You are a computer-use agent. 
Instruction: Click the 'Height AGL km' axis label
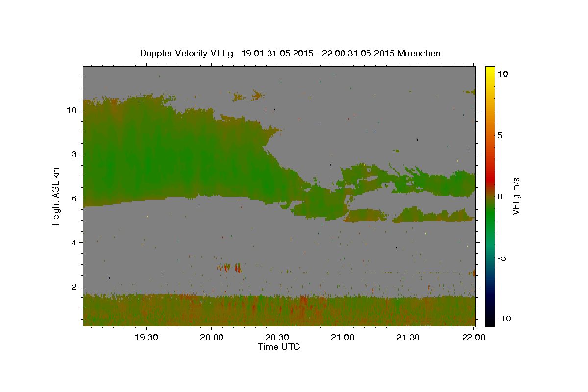tap(56, 196)
